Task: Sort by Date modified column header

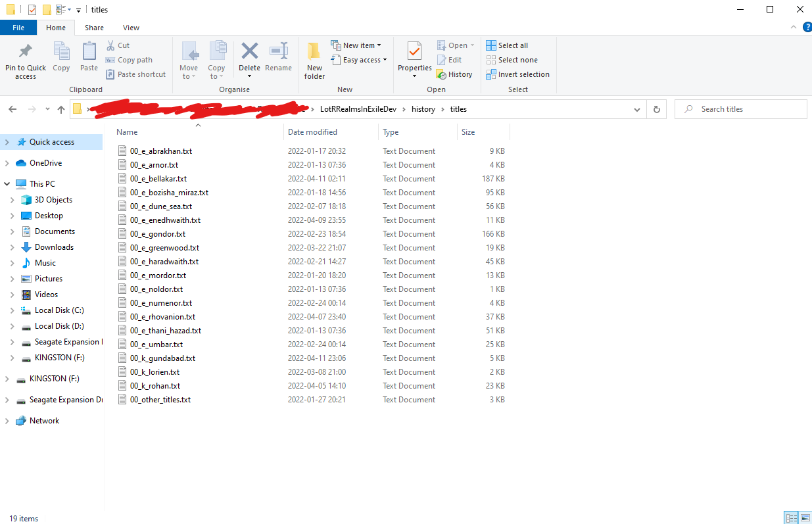Action: coord(331,132)
